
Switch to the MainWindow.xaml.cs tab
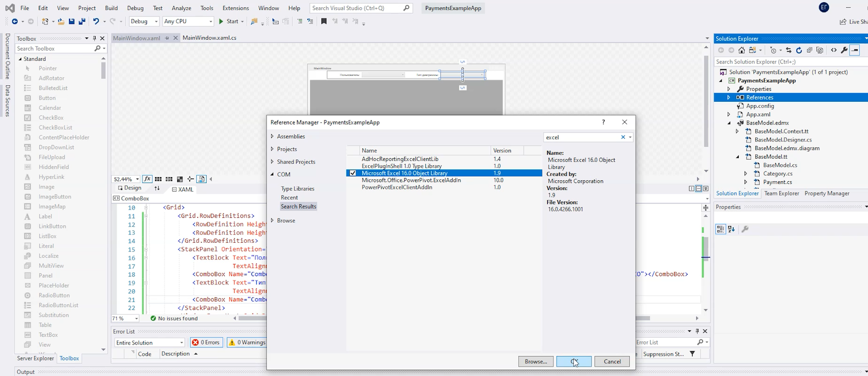pos(209,38)
